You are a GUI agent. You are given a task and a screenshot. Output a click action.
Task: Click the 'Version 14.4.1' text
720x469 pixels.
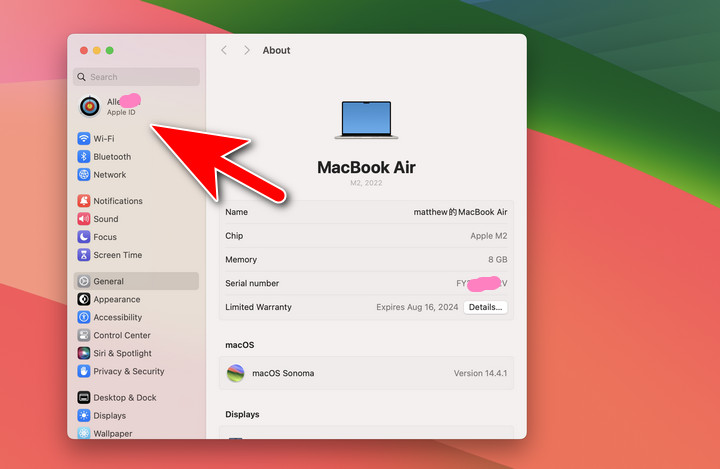click(x=480, y=373)
